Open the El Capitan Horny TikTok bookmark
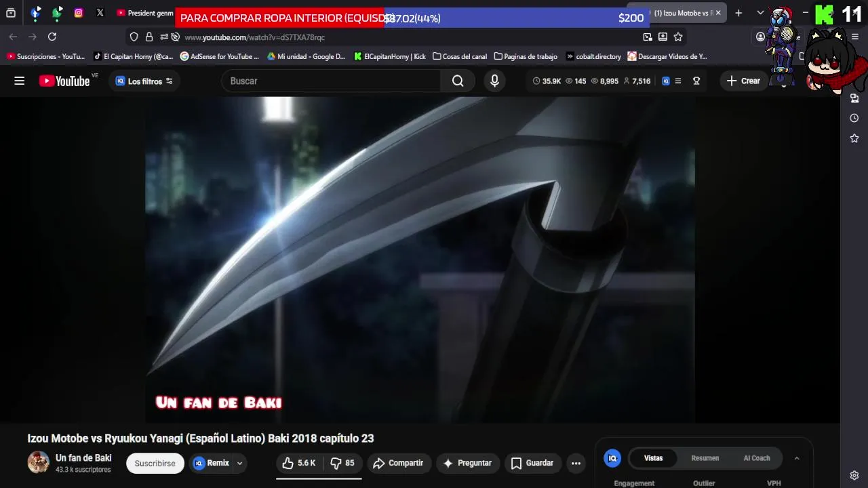 click(x=134, y=56)
